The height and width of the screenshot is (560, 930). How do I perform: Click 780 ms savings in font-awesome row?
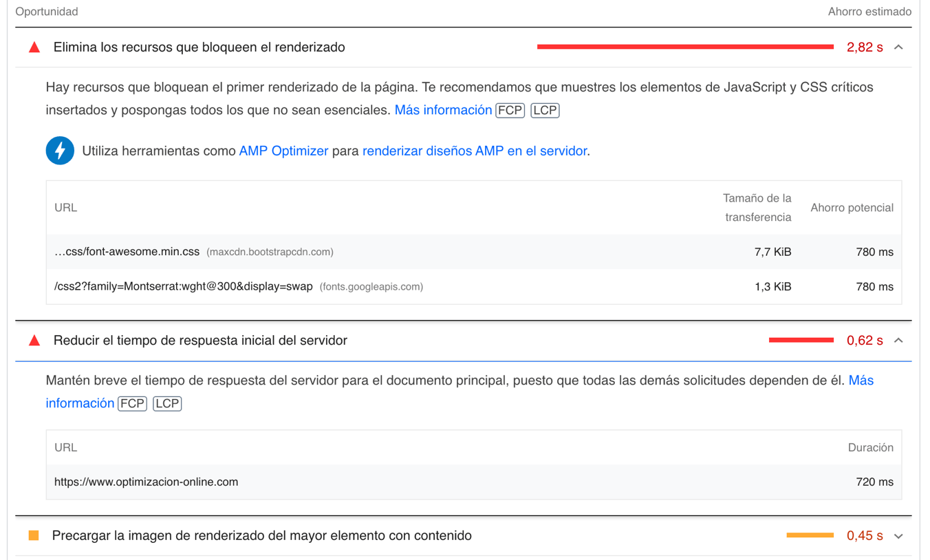[875, 252]
